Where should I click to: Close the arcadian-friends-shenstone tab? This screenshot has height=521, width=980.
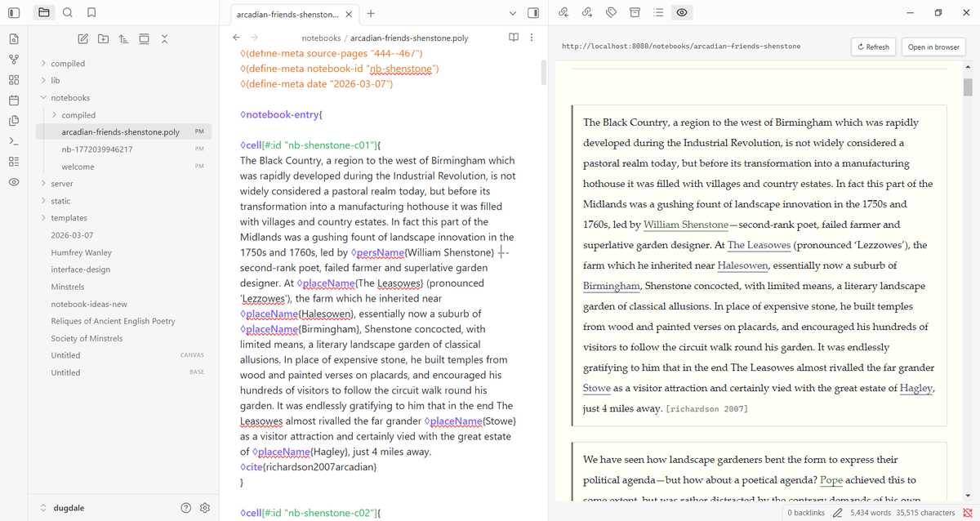[349, 14]
